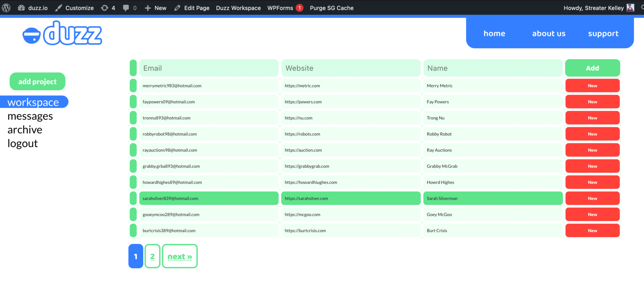Click website https://robots.com

[x=302, y=134]
